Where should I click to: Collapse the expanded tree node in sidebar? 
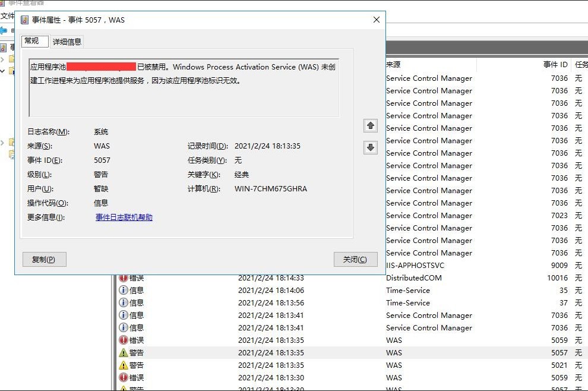click(x=3, y=71)
